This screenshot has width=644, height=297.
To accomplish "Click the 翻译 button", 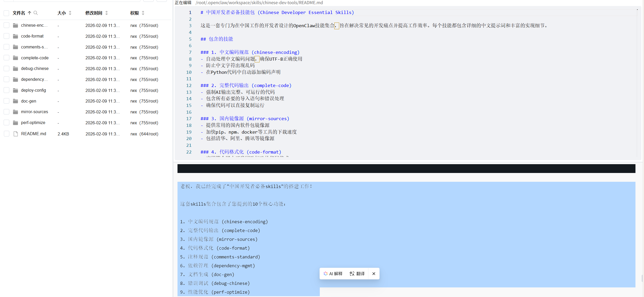I will [357, 274].
